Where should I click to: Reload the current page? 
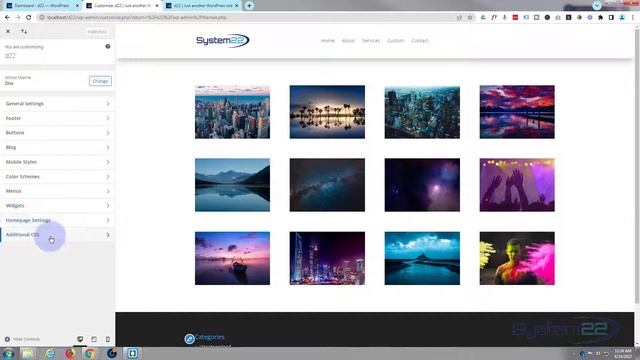(28, 18)
